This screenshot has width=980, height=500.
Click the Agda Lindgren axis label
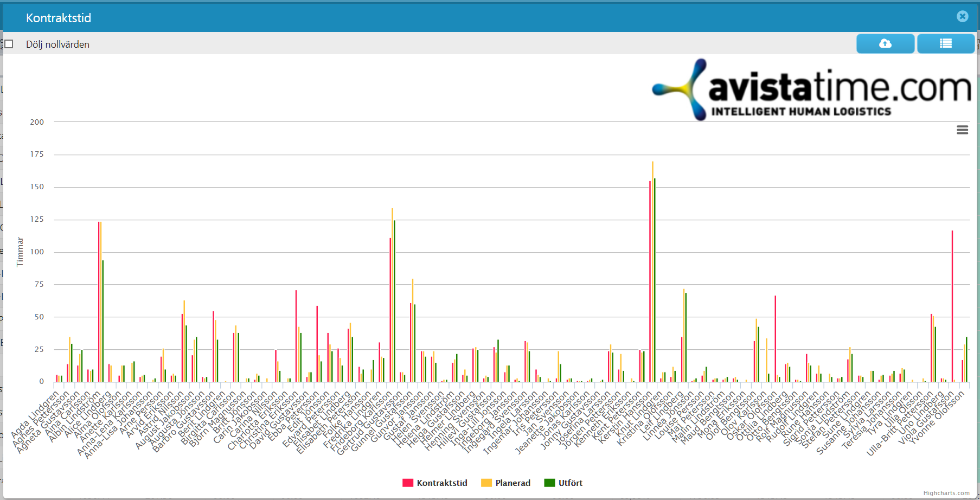point(35,414)
